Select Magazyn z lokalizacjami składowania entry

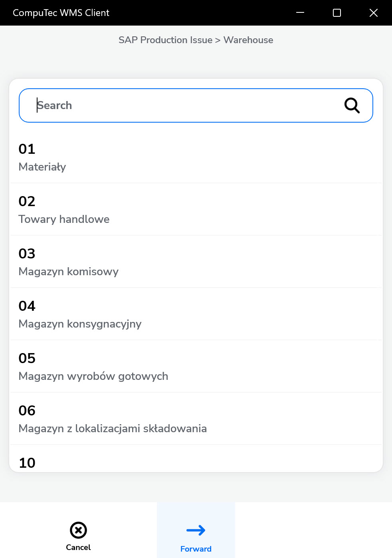click(196, 419)
